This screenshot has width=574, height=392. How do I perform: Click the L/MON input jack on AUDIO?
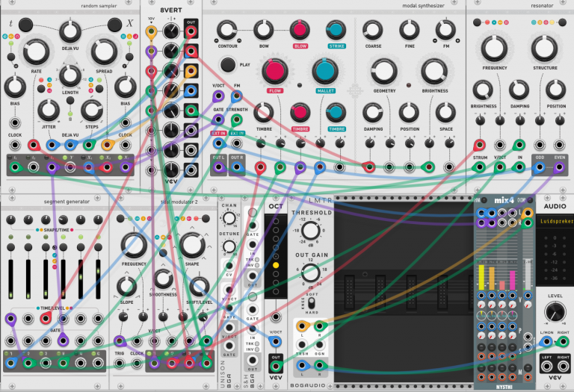coord(546,342)
